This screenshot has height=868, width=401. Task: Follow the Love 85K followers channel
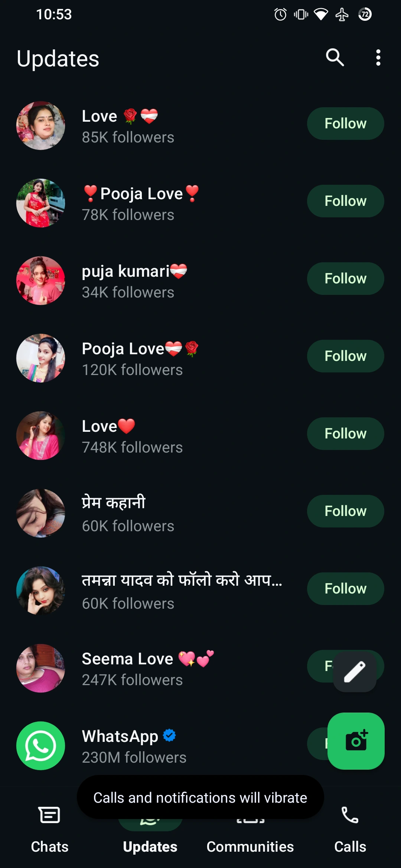click(345, 124)
